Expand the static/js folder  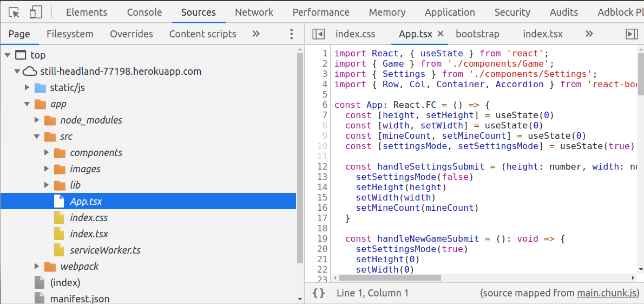27,88
